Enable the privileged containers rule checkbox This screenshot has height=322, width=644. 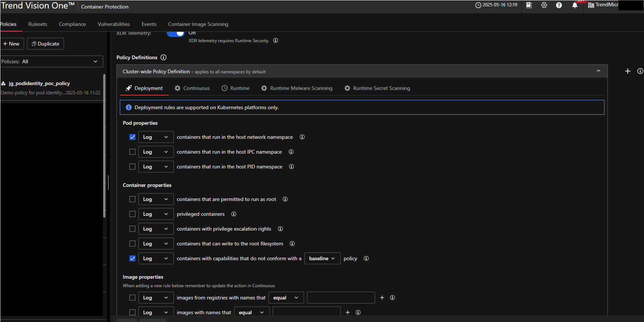point(132,214)
